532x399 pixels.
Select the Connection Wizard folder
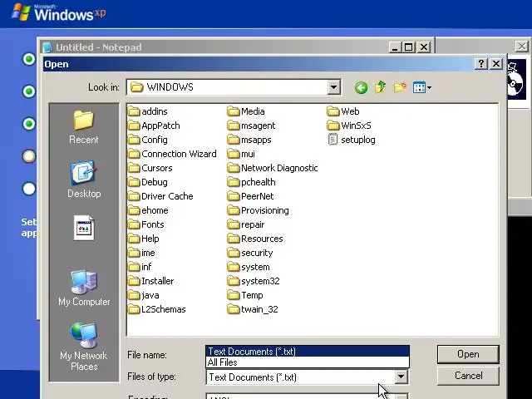click(172, 154)
